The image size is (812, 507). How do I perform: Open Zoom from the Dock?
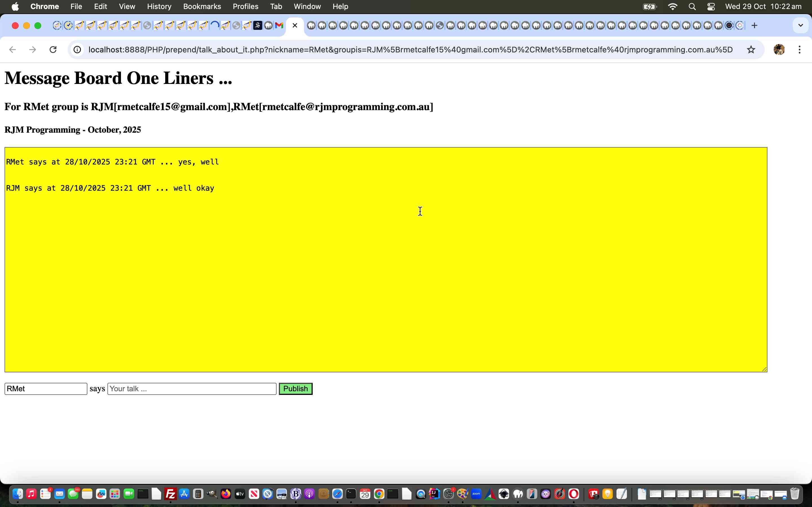476,493
